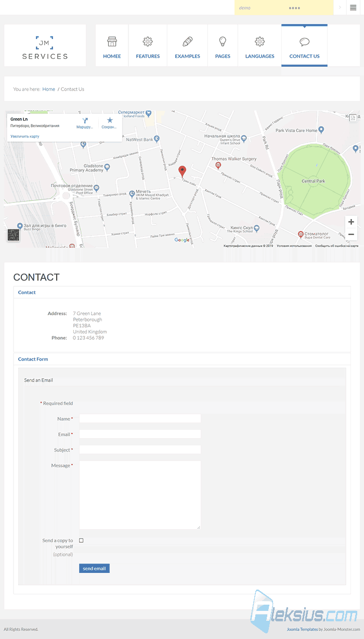Tick Send a copy to yourself checkbox

click(x=81, y=541)
